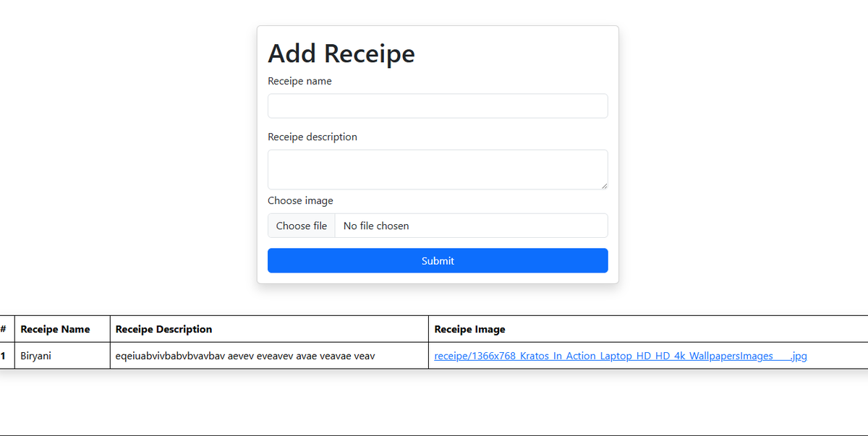Click the Receipe Name column header
The image size is (868, 436).
tap(56, 329)
